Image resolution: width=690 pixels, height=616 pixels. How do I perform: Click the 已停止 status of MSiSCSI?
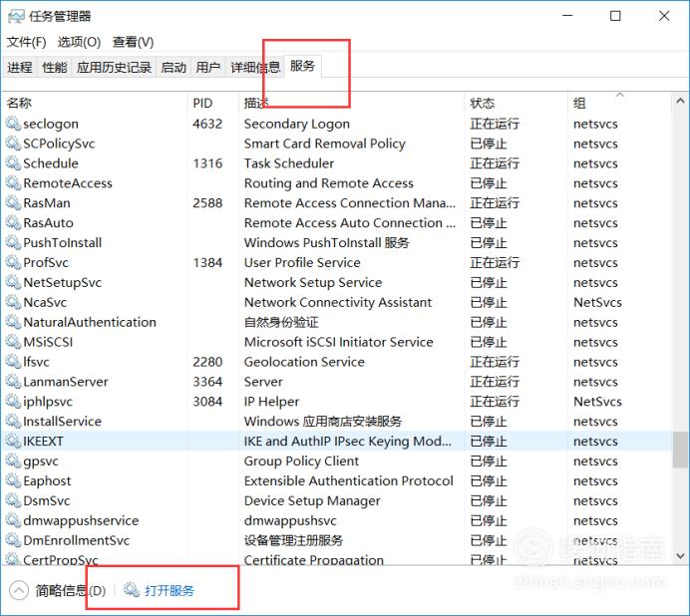489,342
